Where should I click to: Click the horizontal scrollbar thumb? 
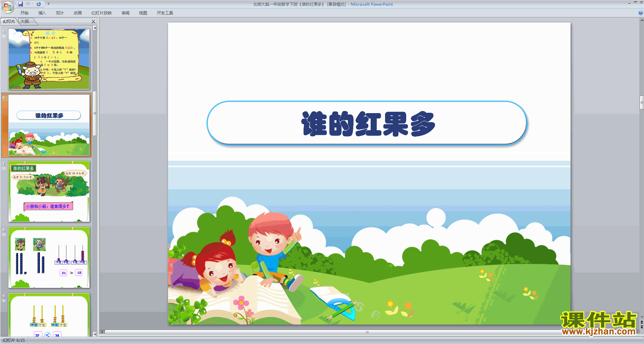[367, 332]
